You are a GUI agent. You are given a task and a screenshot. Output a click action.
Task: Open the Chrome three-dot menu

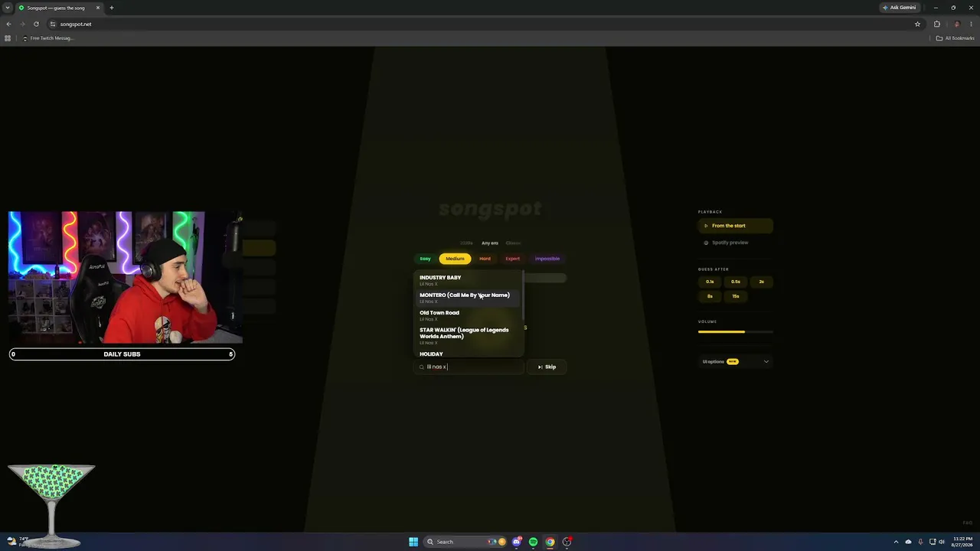[x=971, y=24]
